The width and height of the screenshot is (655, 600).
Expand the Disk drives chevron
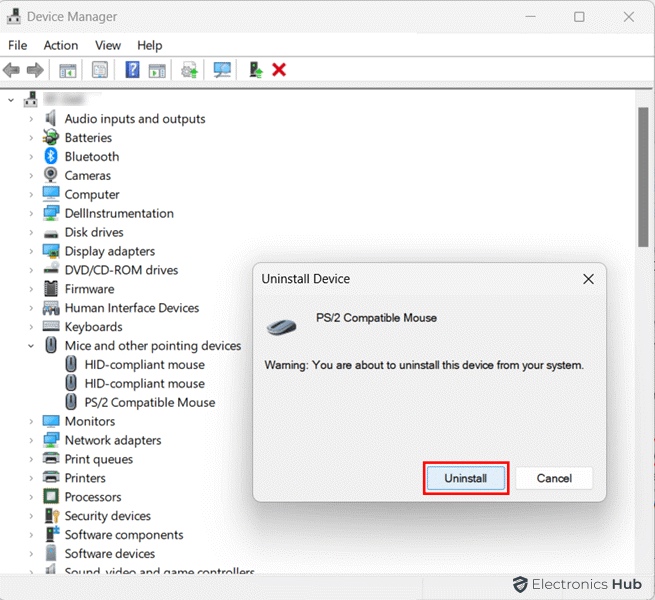[31, 232]
